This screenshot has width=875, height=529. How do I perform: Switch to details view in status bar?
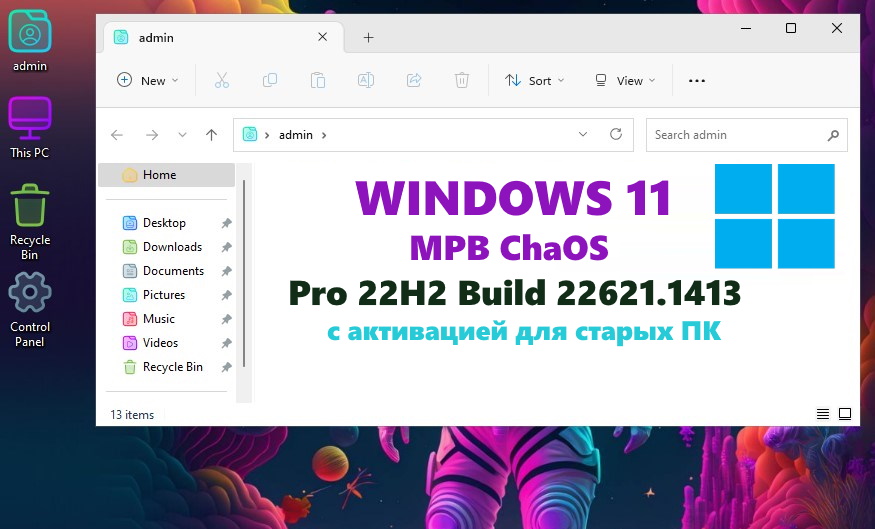click(823, 414)
